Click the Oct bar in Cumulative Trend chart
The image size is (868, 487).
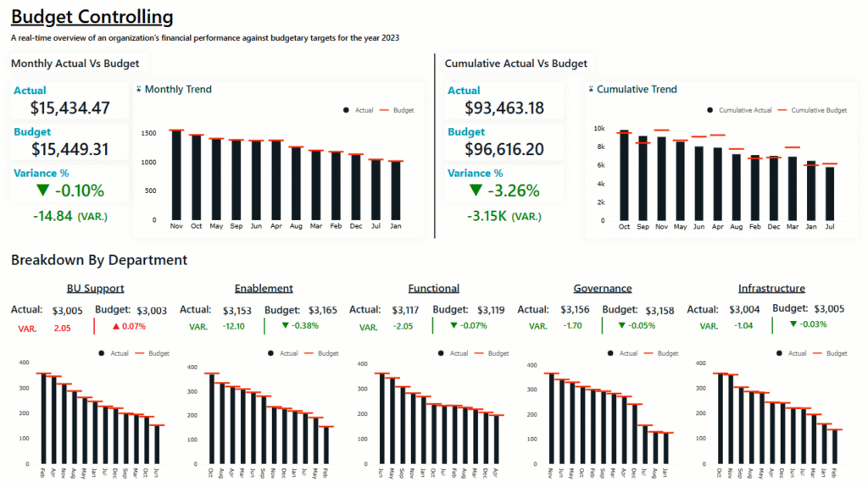coord(624,176)
